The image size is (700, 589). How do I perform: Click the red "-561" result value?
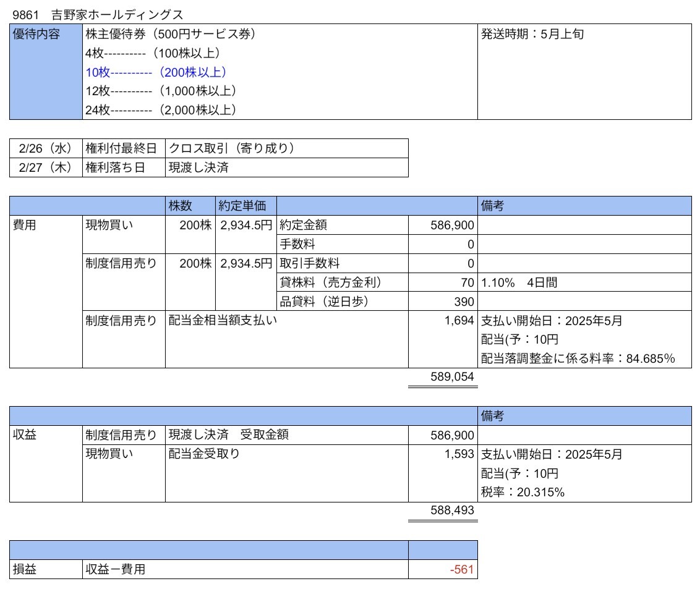click(462, 569)
